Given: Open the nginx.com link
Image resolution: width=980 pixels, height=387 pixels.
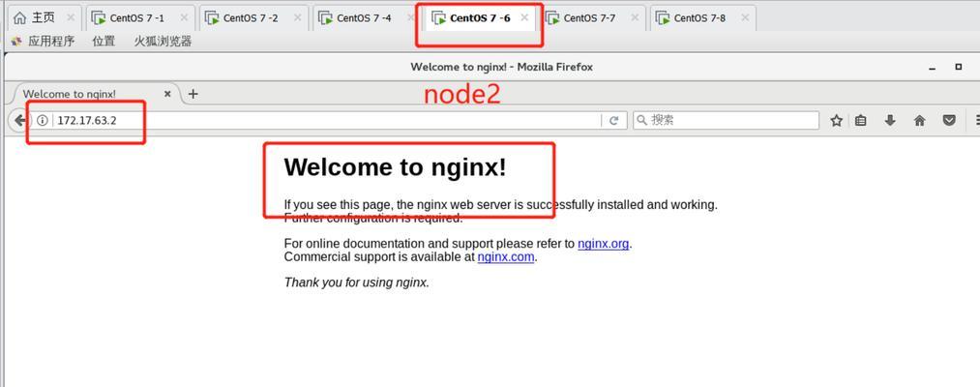Looking at the screenshot, I should point(506,257).
